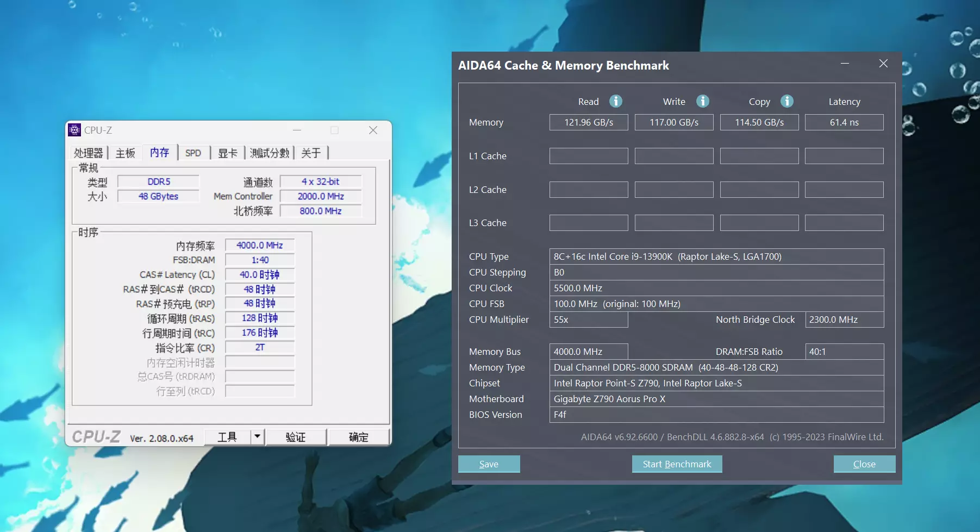The height and width of the screenshot is (532, 980).
Task: Open the 主板 tab
Action: (x=125, y=153)
